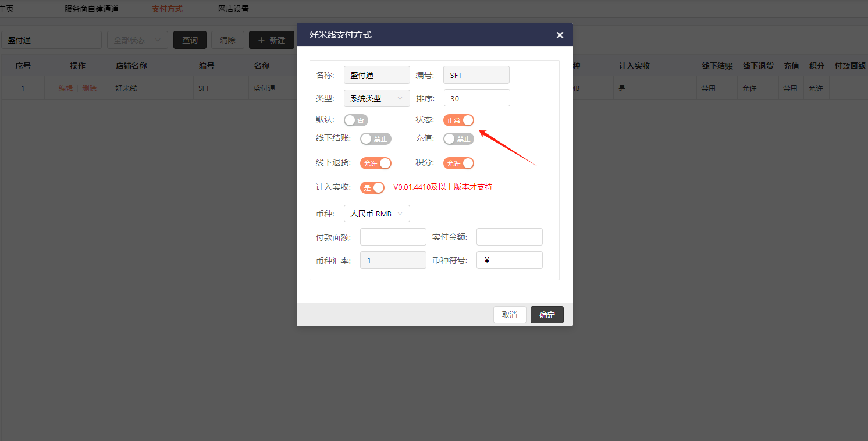
Task: Click the 清除 button
Action: [x=227, y=40]
